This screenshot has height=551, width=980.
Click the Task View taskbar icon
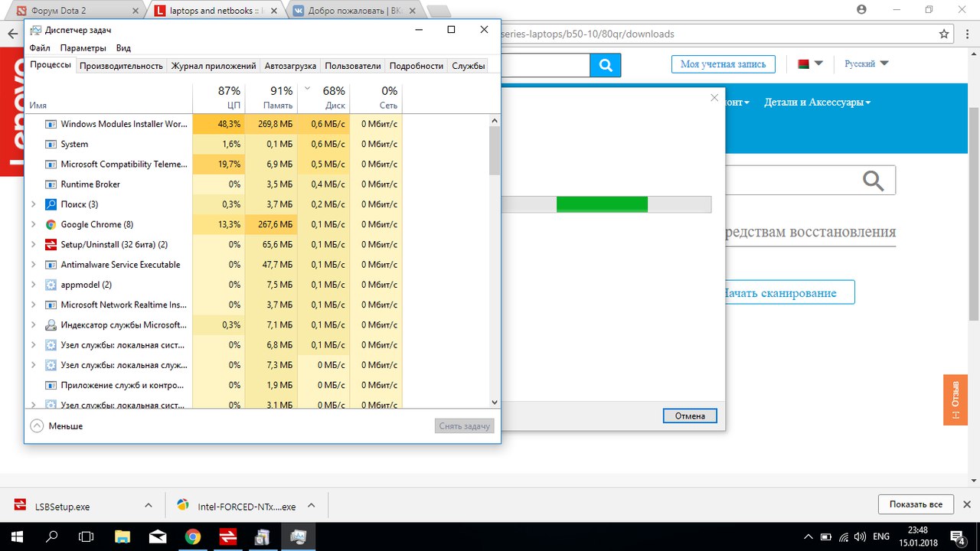click(87, 536)
